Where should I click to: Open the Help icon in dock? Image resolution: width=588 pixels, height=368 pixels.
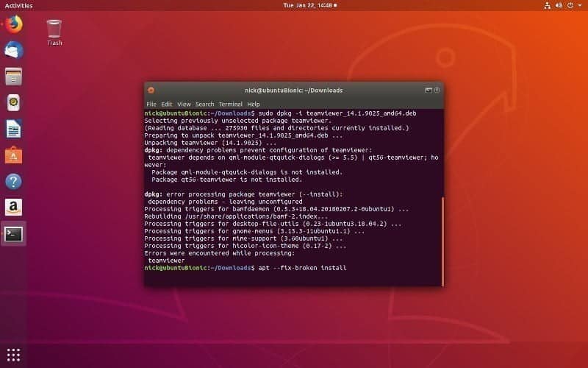coord(13,181)
